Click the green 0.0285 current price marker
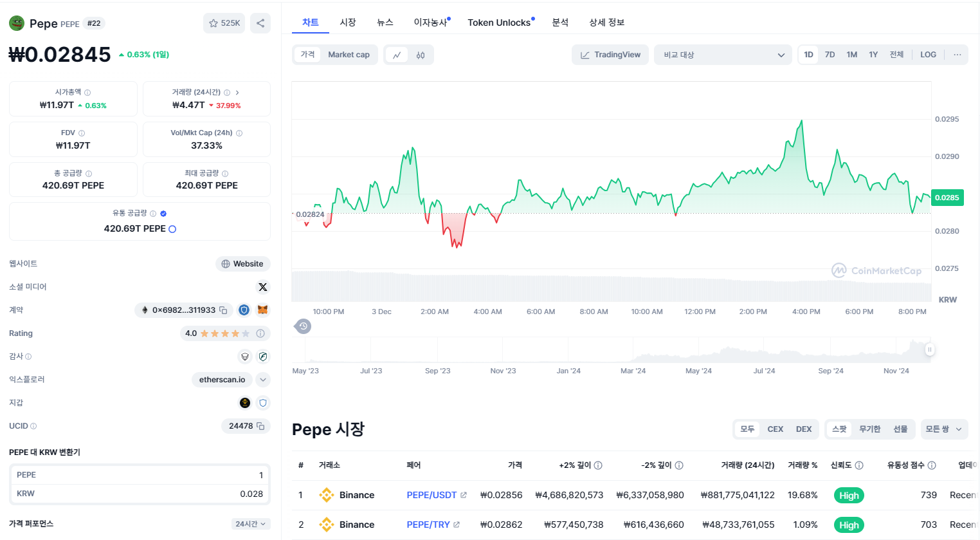This screenshot has width=980, height=540. (x=947, y=198)
